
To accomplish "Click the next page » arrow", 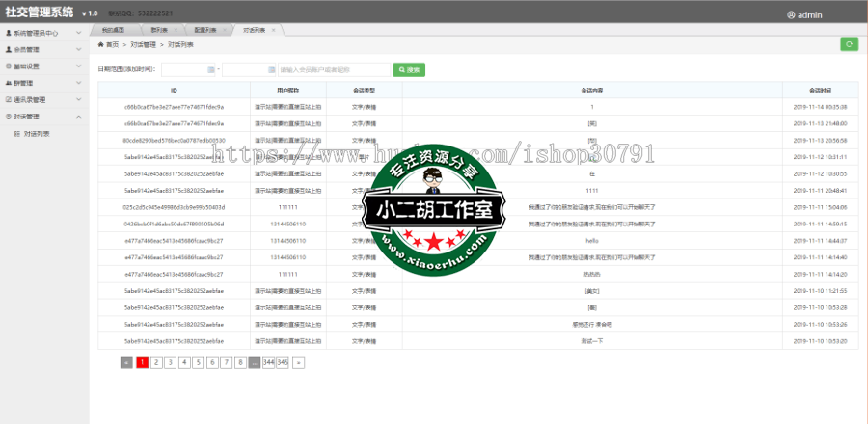I will pyautogui.click(x=298, y=362).
